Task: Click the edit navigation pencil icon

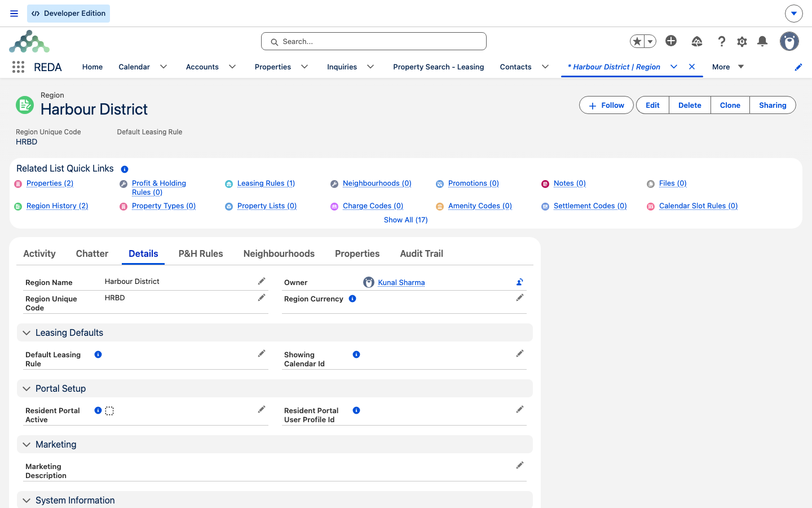Action: click(x=798, y=67)
